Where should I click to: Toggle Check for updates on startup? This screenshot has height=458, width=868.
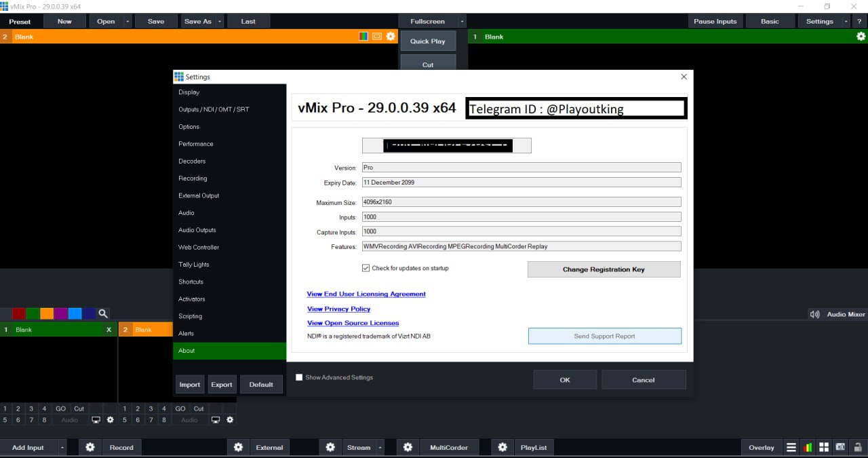coord(366,268)
